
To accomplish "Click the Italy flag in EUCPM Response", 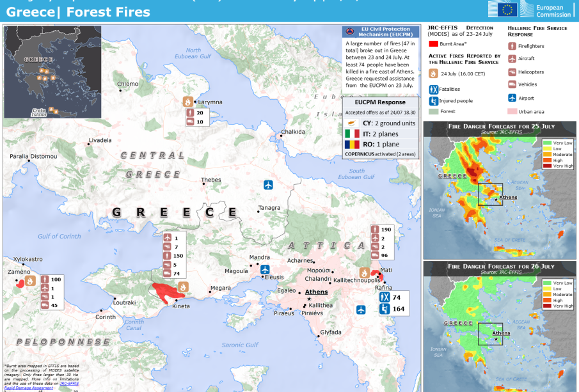I will [352, 134].
